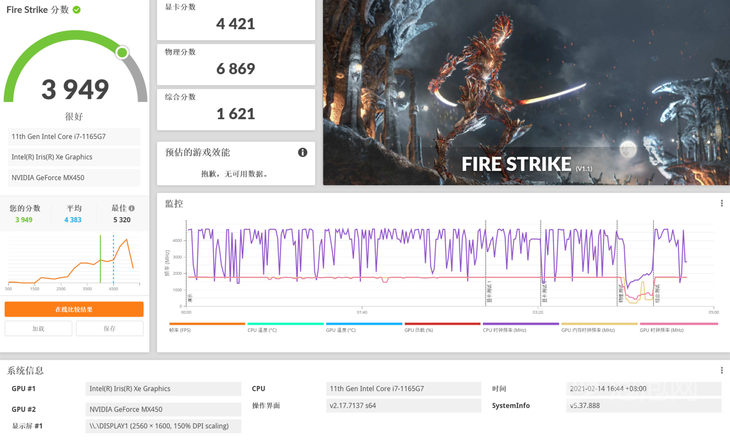
Task: Click the save result button
Action: pos(110,328)
